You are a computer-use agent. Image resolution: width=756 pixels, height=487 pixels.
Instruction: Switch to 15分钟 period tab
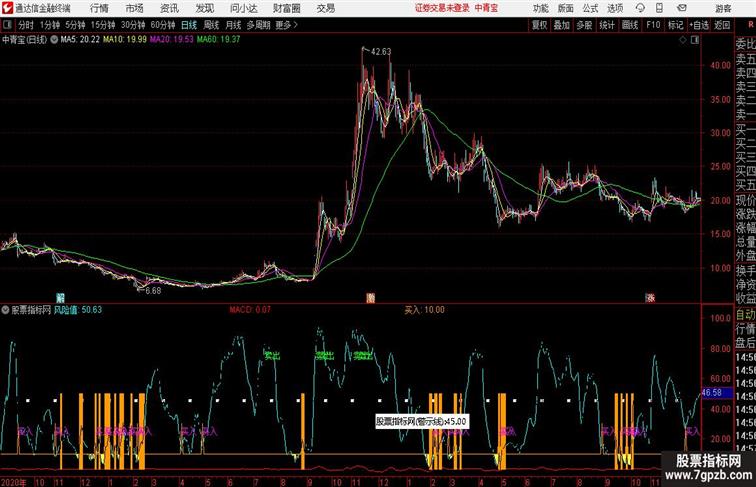pos(103,25)
